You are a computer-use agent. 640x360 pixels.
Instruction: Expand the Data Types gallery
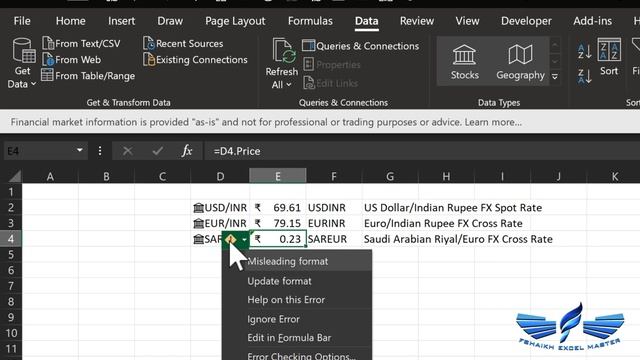pyautogui.click(x=555, y=76)
